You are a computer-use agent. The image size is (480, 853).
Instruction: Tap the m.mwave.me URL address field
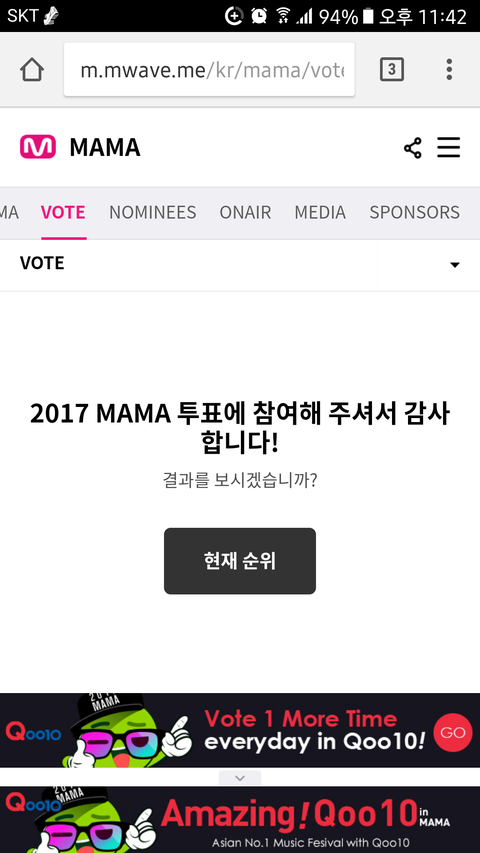(x=210, y=70)
